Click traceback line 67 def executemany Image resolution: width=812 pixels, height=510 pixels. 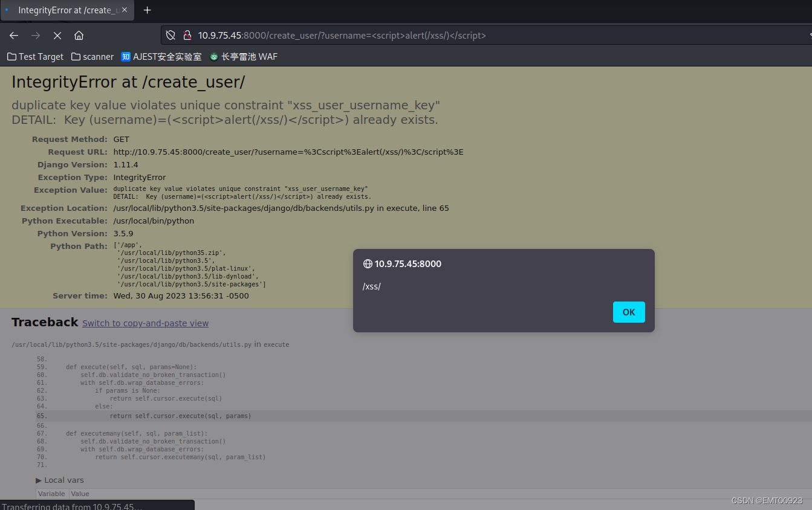(x=137, y=433)
